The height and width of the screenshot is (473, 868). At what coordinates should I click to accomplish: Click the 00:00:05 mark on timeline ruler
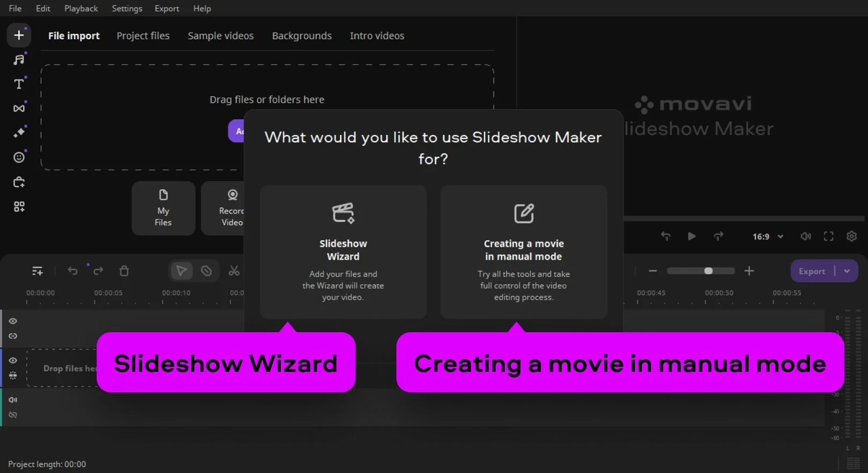pyautogui.click(x=108, y=293)
